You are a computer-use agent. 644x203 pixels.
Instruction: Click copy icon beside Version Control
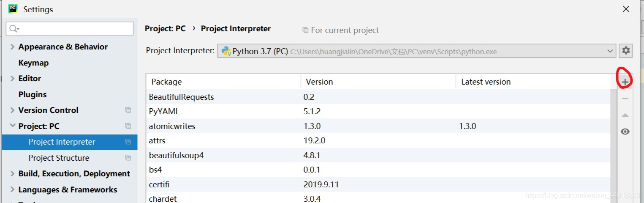tap(128, 110)
